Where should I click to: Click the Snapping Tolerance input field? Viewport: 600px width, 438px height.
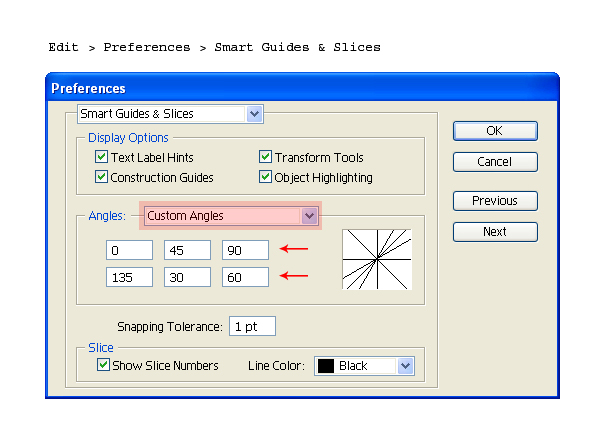(252, 326)
